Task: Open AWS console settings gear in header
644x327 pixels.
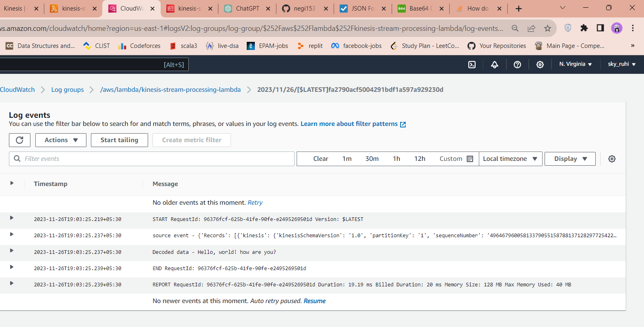Action: [540, 65]
